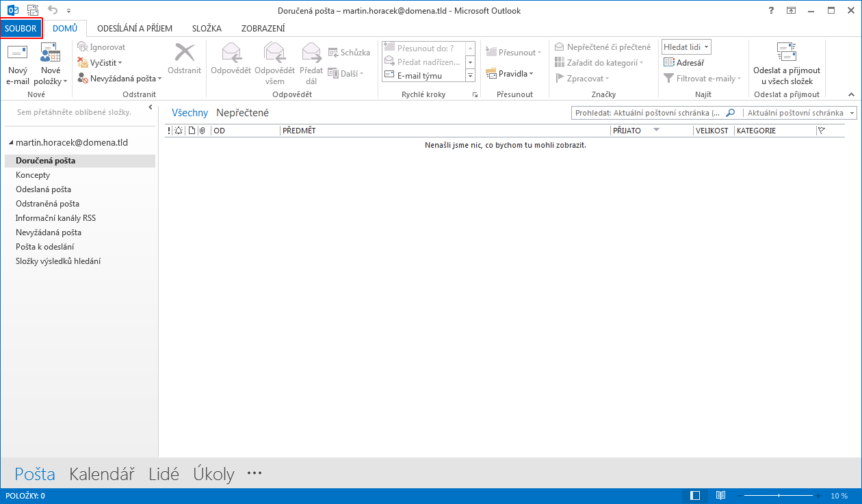The width and height of the screenshot is (862, 504).
Task: Open the Adresář address book
Action: (684, 63)
